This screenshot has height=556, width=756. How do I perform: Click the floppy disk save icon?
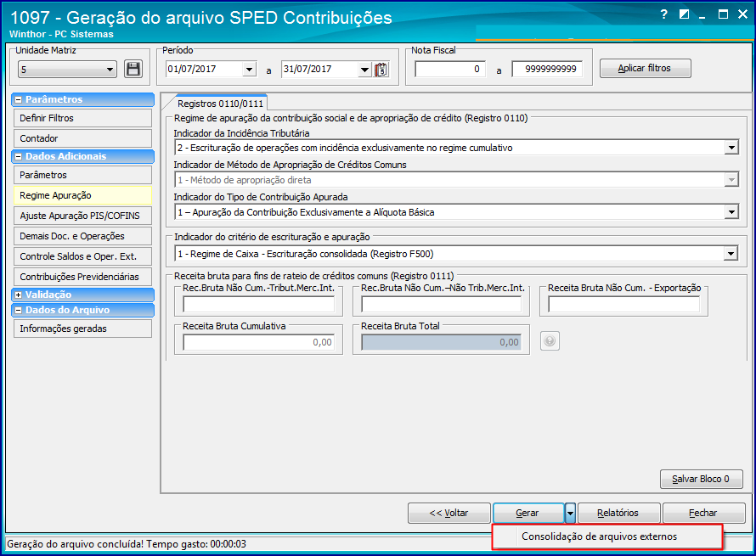tap(133, 69)
